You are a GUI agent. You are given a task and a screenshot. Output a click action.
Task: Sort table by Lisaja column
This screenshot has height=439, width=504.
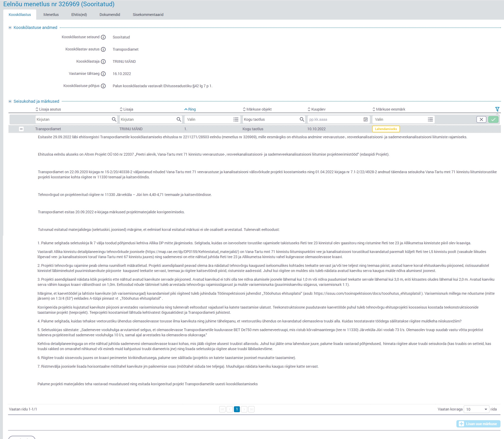[x=127, y=109]
